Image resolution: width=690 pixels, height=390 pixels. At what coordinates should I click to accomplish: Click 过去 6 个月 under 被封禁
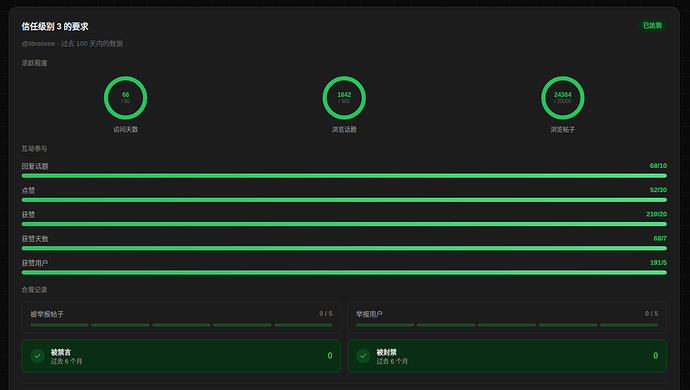(392, 361)
